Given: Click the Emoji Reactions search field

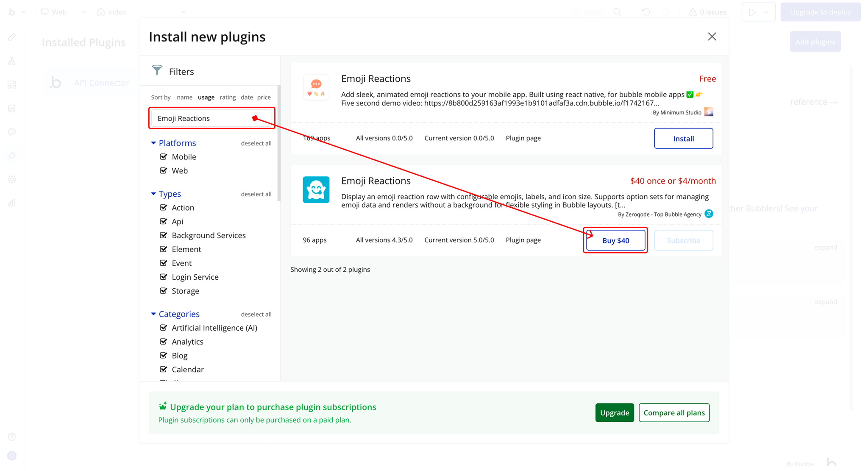Looking at the screenshot, I should 203,118.
